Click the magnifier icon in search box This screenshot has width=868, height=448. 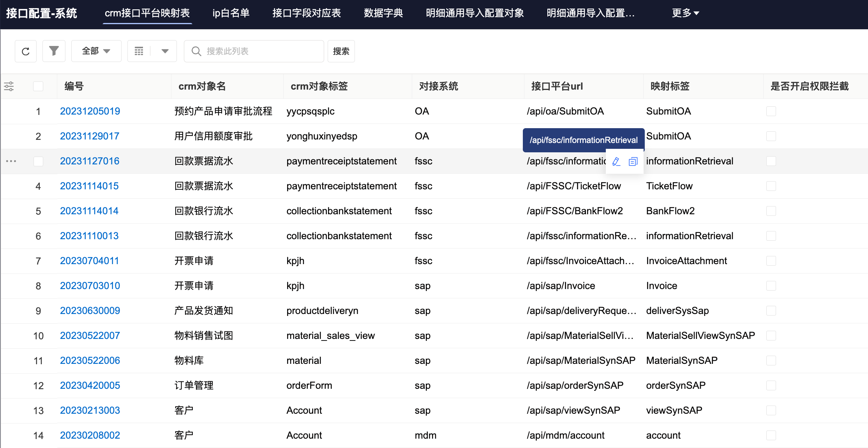[196, 51]
